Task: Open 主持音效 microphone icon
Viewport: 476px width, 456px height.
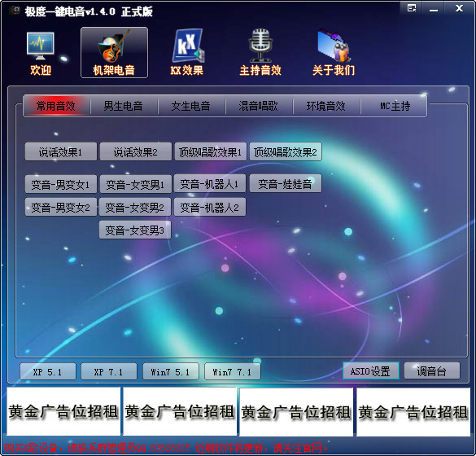Action: pos(260,53)
